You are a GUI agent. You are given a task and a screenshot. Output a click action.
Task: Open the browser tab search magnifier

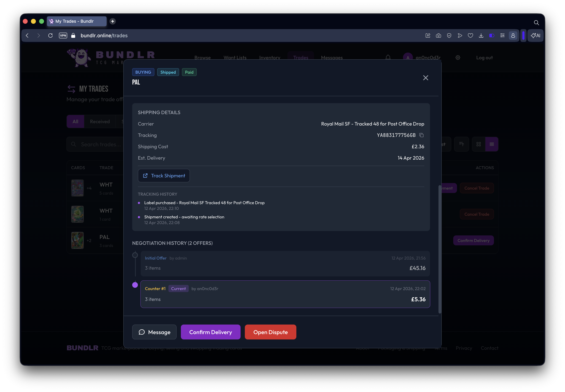click(x=536, y=23)
